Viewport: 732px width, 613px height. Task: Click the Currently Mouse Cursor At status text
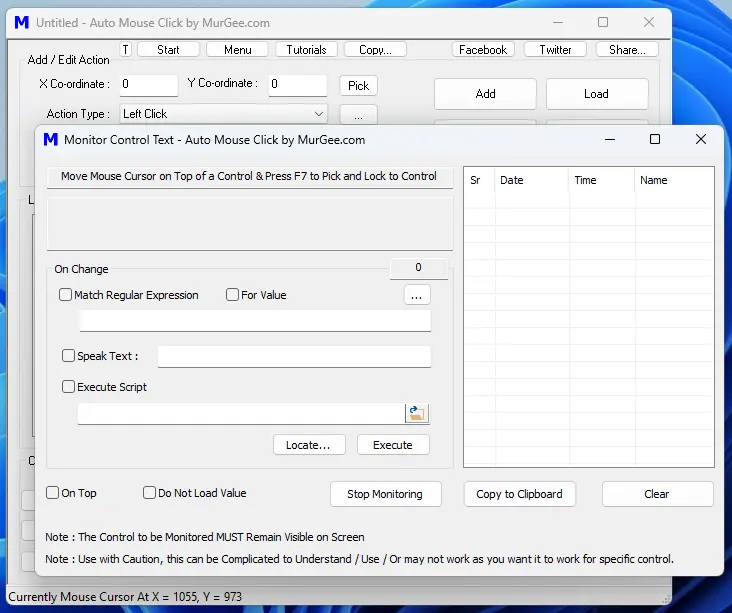125,597
